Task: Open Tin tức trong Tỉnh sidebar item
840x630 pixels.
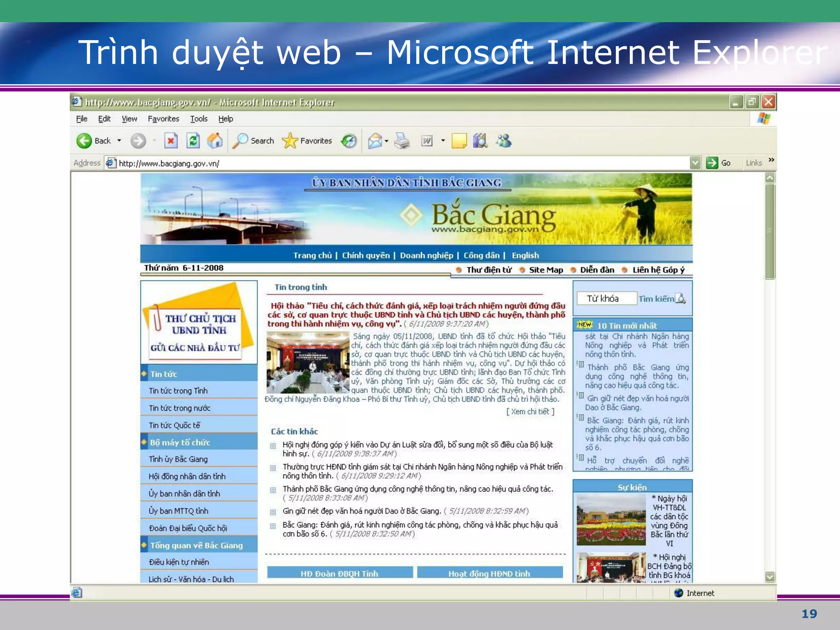Action: click(199, 391)
